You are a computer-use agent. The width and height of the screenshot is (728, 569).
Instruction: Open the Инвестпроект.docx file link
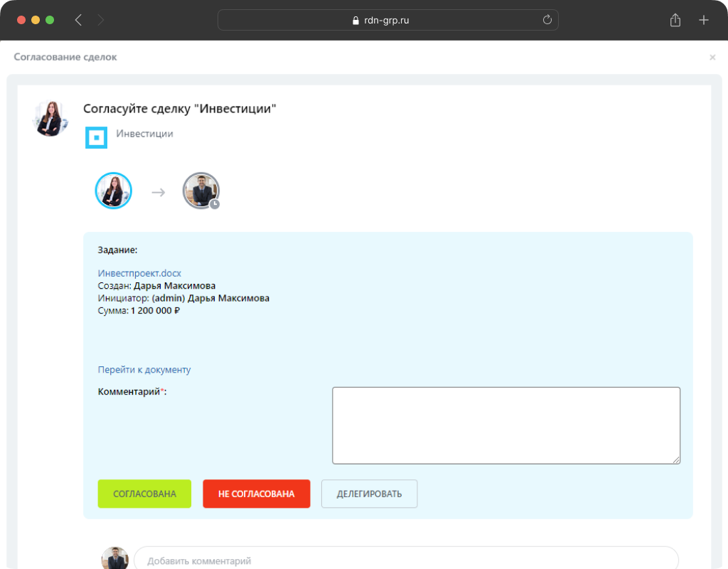point(139,273)
